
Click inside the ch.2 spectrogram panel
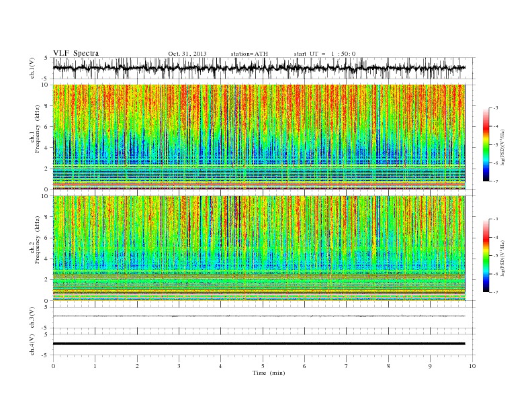point(259,248)
